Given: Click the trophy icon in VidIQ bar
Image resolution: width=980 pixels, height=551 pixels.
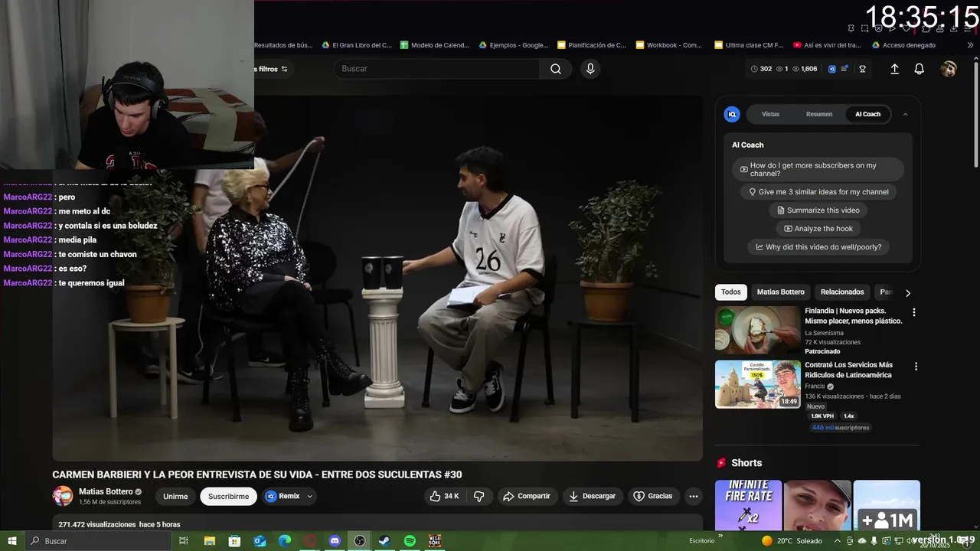Looking at the screenshot, I should coord(862,69).
